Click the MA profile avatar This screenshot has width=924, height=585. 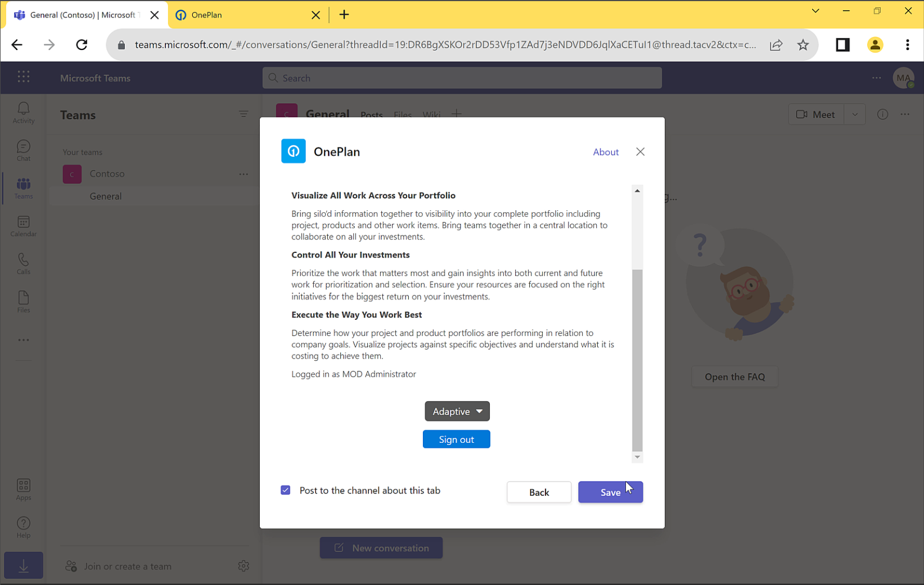click(903, 78)
